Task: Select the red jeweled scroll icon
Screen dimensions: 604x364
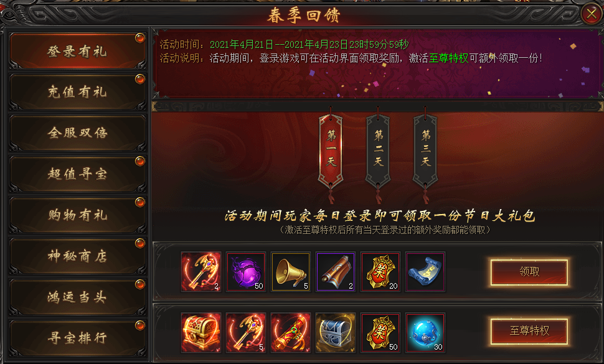Action: pos(291,332)
